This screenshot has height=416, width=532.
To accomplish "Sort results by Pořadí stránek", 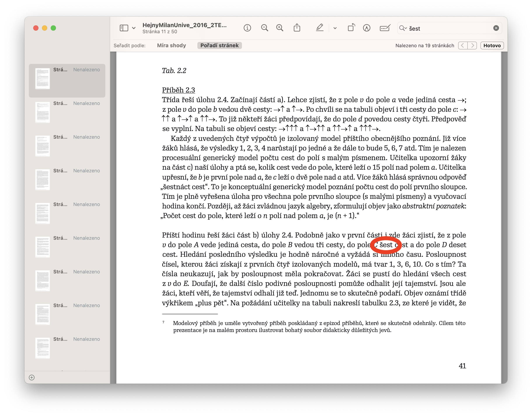I will (219, 45).
